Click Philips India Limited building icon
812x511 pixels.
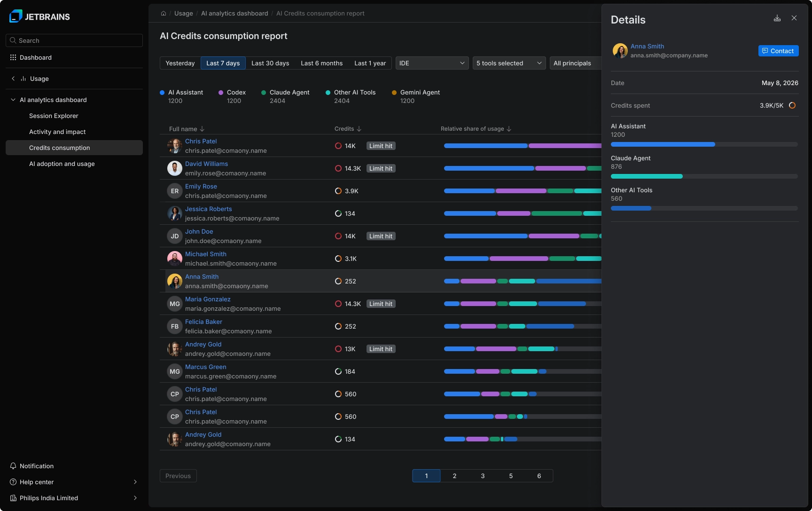click(x=13, y=498)
